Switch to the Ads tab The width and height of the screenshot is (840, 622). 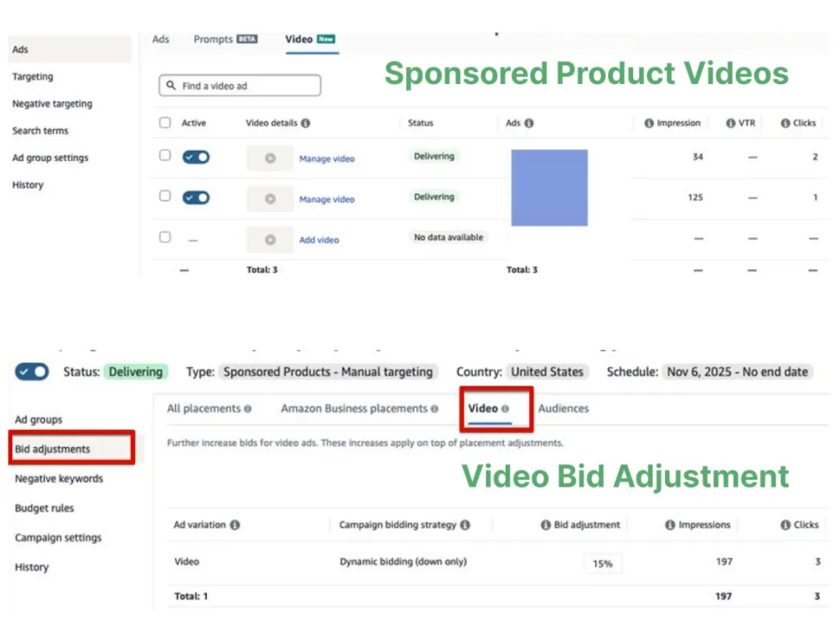click(x=161, y=39)
